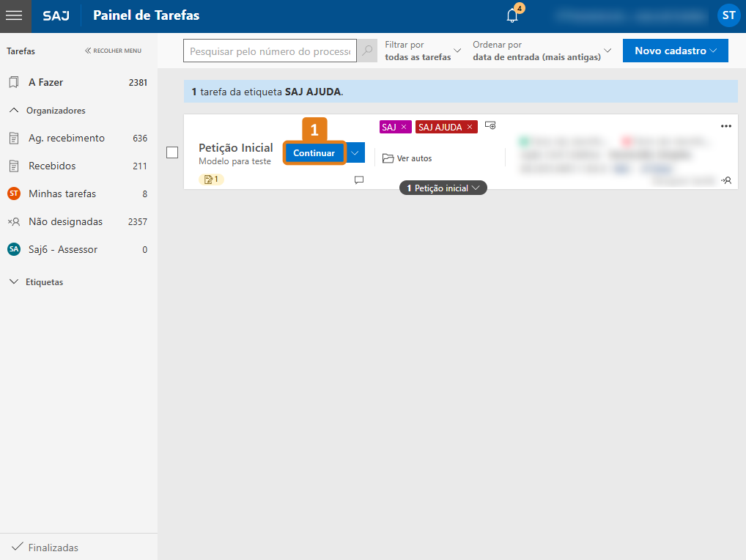This screenshot has width=746, height=560.
Task: Click the ST user avatar
Action: (728, 15)
